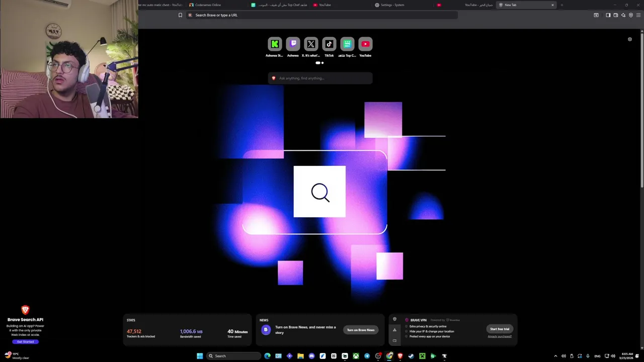
Task: Click the Search Brave or type URL bar
Action: pyautogui.click(x=322, y=15)
